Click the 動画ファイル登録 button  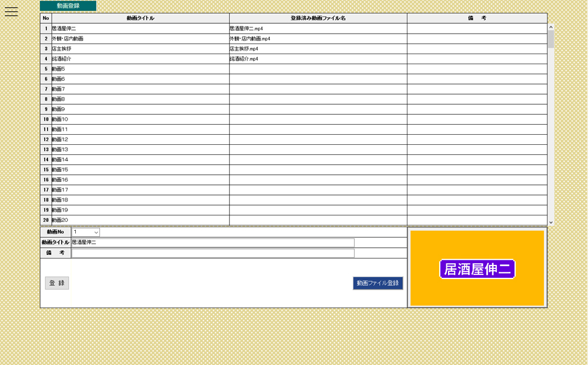[378, 283]
